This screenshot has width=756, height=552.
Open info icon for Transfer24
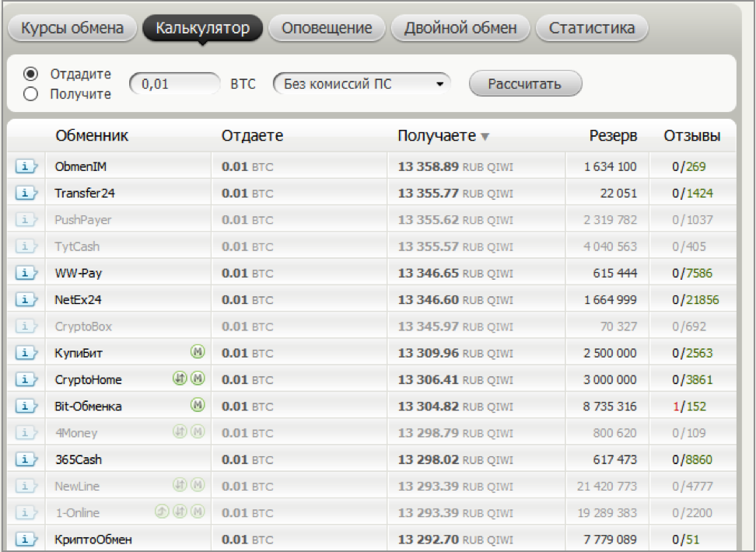click(26, 193)
